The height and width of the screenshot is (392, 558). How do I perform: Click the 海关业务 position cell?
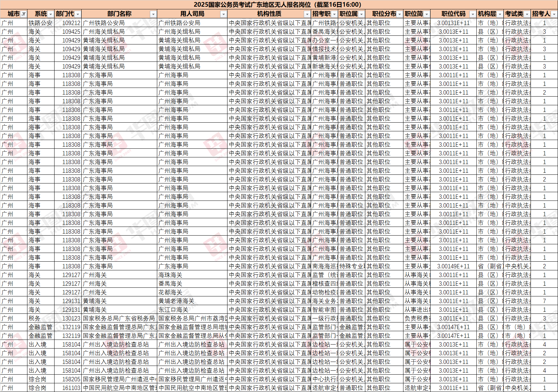coord(325,301)
